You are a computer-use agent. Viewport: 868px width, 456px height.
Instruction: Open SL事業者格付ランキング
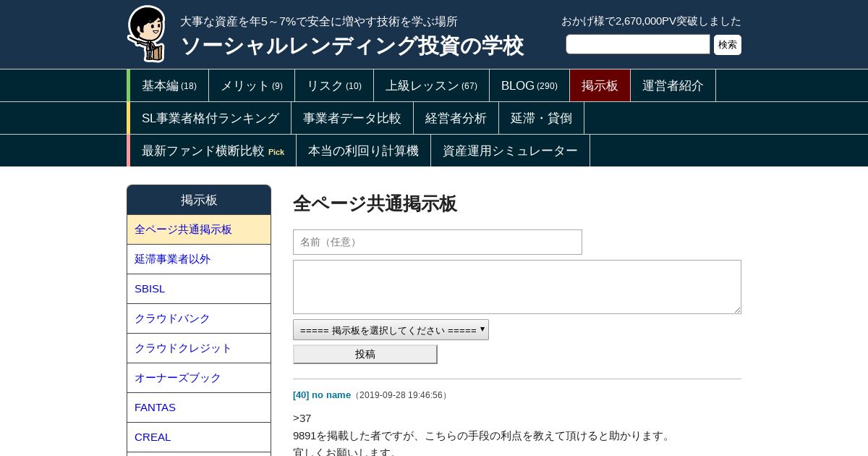(210, 118)
